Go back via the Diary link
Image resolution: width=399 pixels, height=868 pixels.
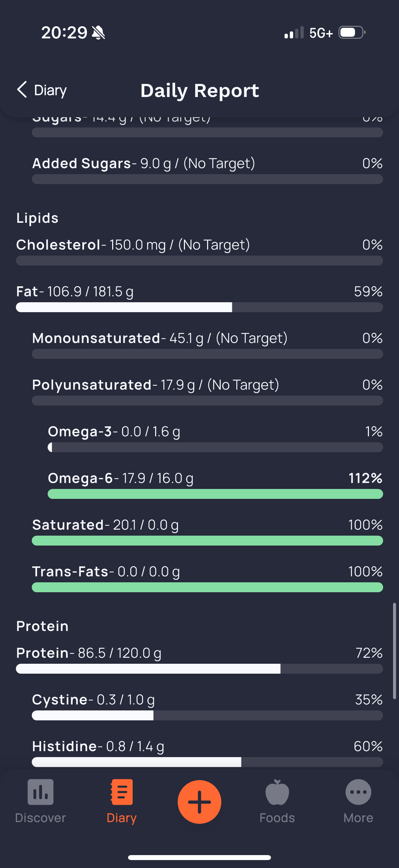tap(50, 90)
